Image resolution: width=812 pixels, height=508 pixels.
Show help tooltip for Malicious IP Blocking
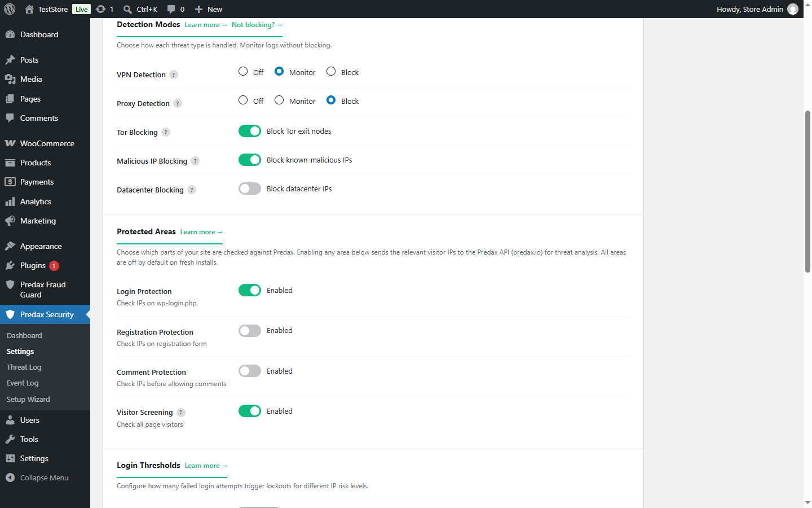(x=195, y=161)
